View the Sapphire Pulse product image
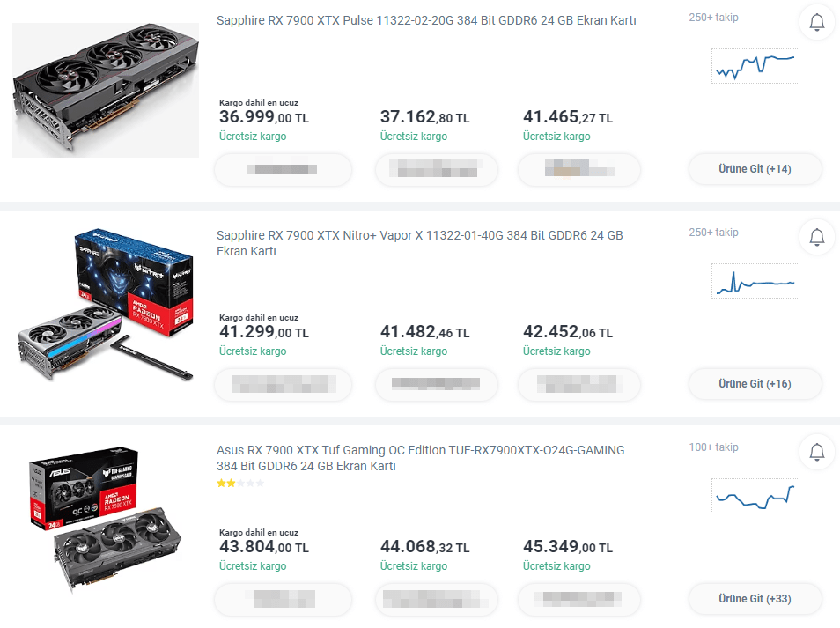The width and height of the screenshot is (840, 628). [x=106, y=88]
